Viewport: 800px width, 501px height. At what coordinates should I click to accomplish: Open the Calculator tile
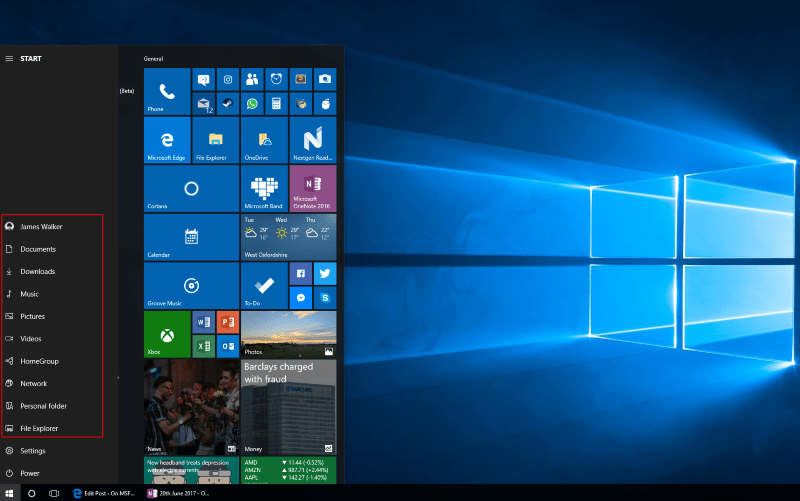coord(276,104)
